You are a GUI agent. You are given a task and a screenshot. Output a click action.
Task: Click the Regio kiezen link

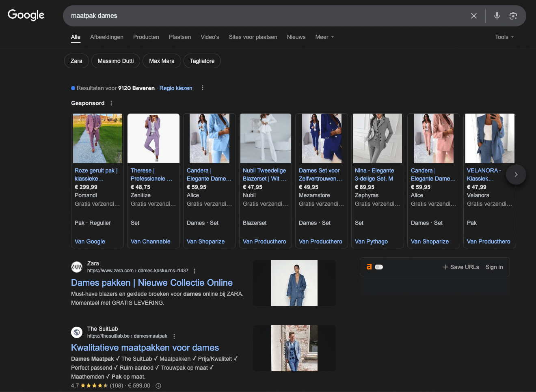(176, 88)
